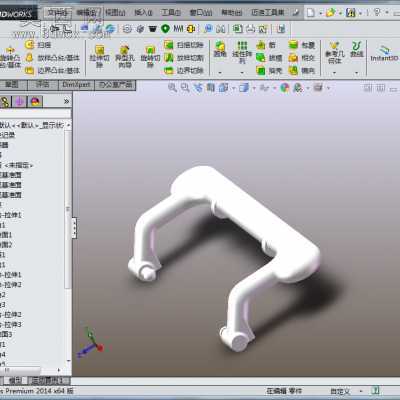400x400 pixels.
Task: Expand the 线性阵列 pattern dropdown arrow
Action: click(242, 72)
